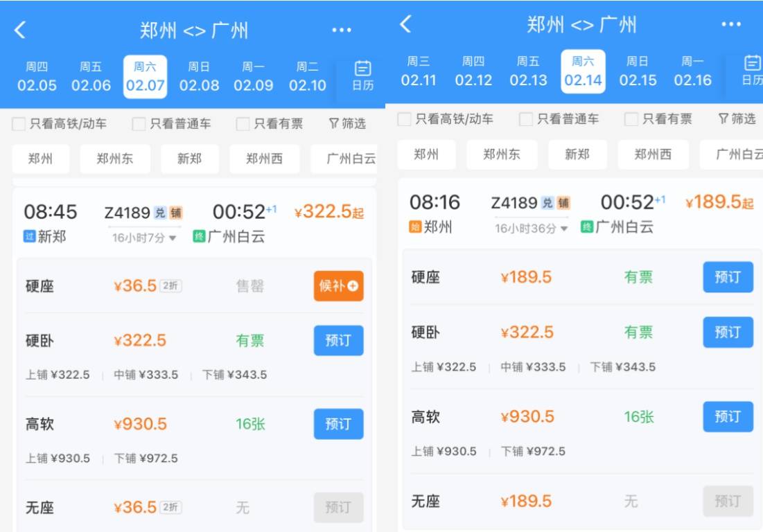Select 郑州东 station chip in right screenshot
The height and width of the screenshot is (532, 763).
click(x=501, y=154)
